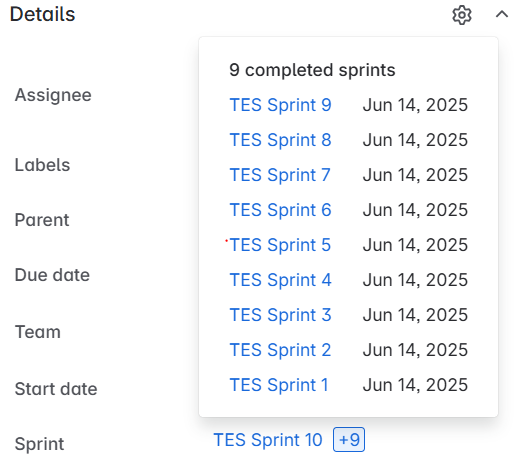Open the TES Sprint 10 link

coord(268,440)
